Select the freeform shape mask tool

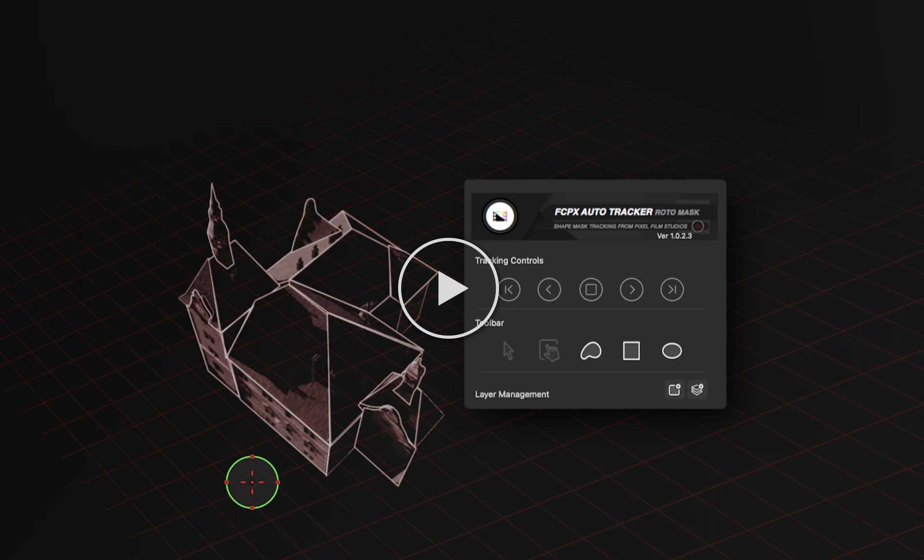coord(590,351)
